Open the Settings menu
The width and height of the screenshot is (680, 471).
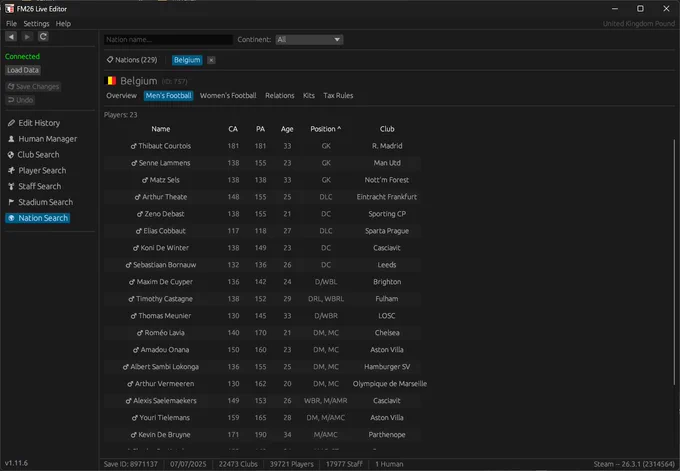click(x=36, y=23)
